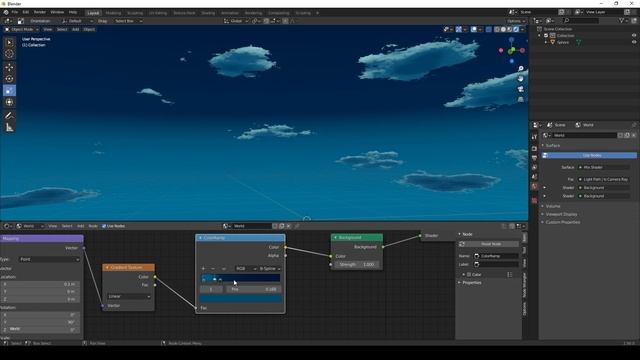
Task: Switch to the Shading workspace tab
Action: (x=208, y=13)
